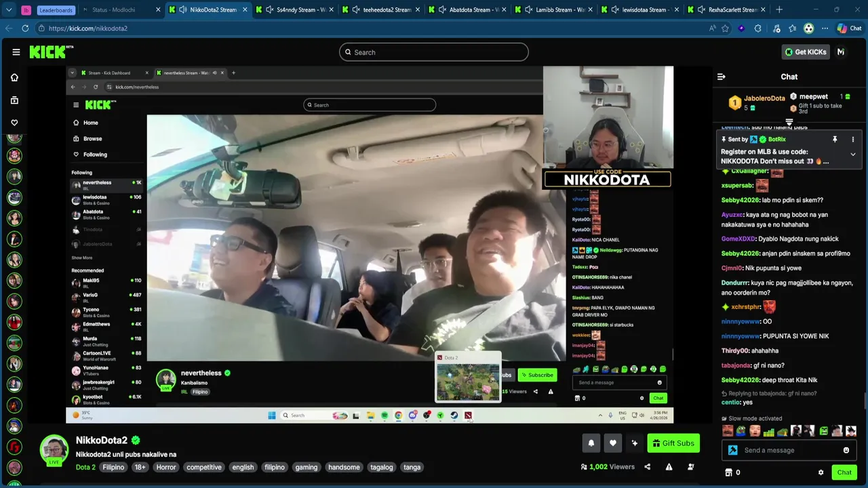This screenshot has width=868, height=488.
Task: Expand the Leaderboards tab group
Action: pos(56,9)
